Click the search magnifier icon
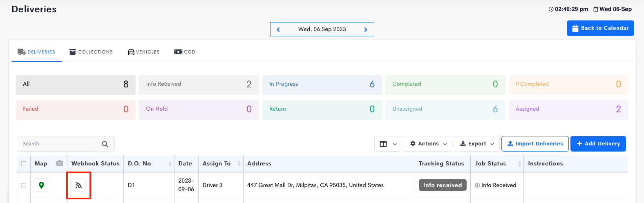The width and height of the screenshot is (644, 203). [105, 144]
